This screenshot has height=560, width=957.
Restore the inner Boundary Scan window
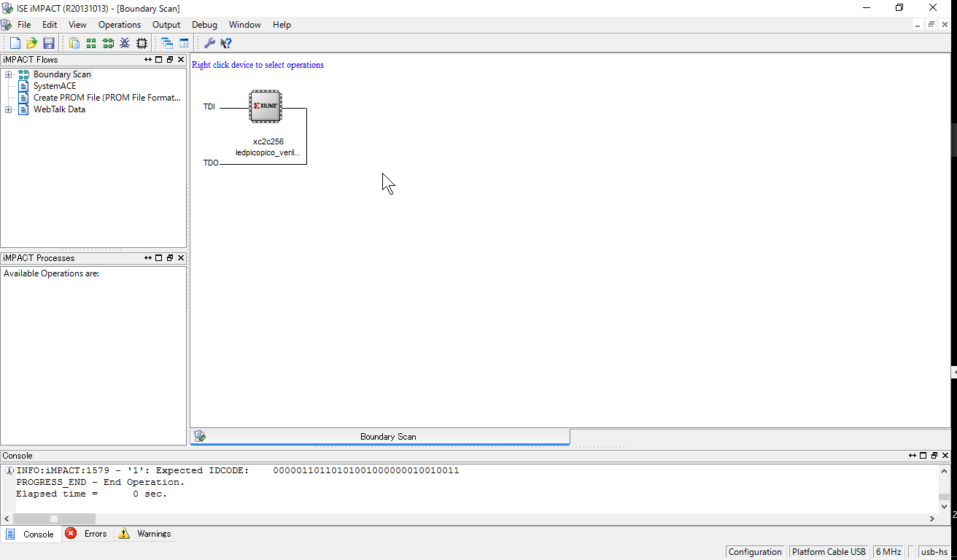931,25
